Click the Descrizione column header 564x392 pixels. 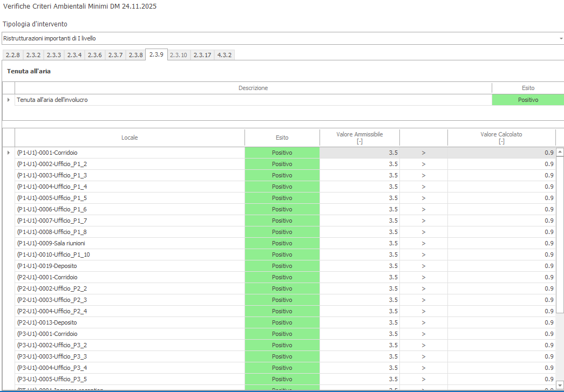click(253, 88)
